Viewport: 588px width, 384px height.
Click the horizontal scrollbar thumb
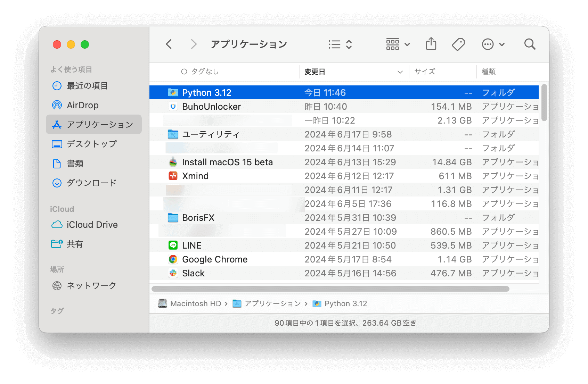330,289
